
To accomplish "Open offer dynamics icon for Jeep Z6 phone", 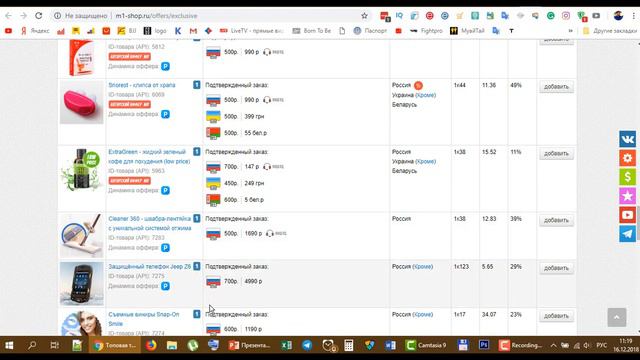I will coord(165,286).
